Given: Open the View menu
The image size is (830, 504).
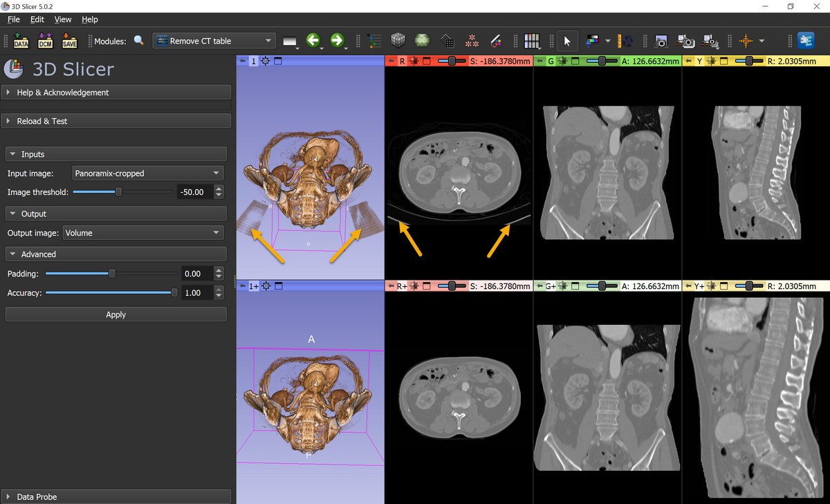Looking at the screenshot, I should (63, 19).
